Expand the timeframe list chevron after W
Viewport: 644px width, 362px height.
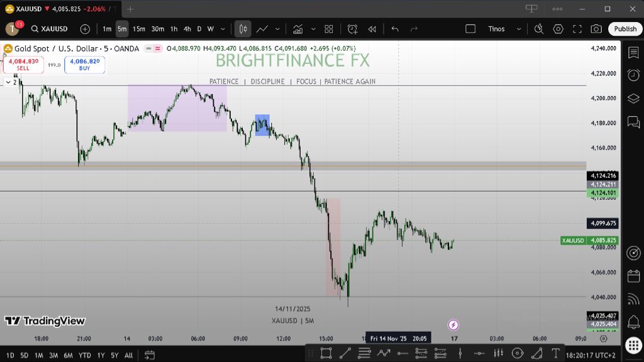[223, 29]
